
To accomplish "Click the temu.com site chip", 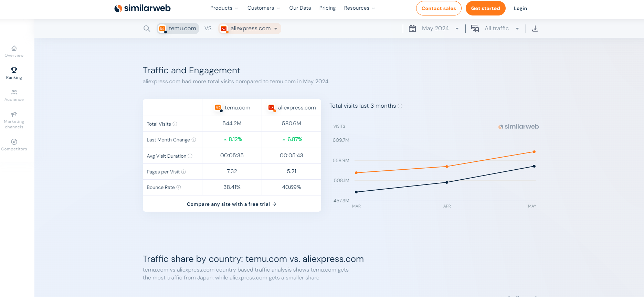I will 178,29.
